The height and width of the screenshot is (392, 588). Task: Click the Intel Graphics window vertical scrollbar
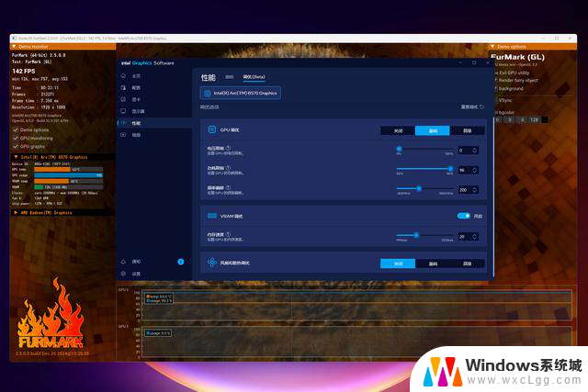point(492,196)
